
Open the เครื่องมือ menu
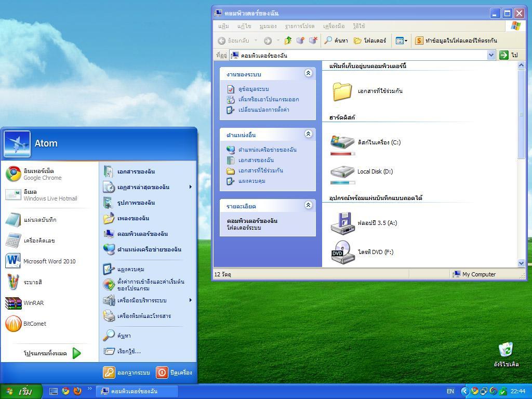(334, 26)
